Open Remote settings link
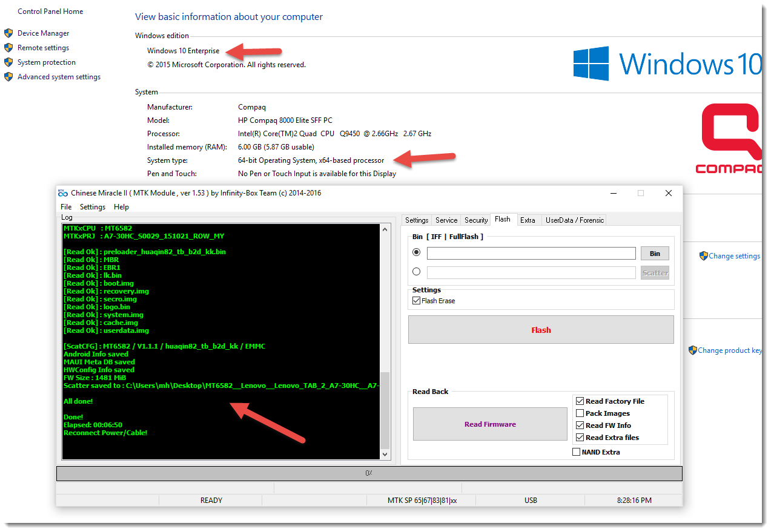The width and height of the screenshot is (771, 532). tap(43, 48)
